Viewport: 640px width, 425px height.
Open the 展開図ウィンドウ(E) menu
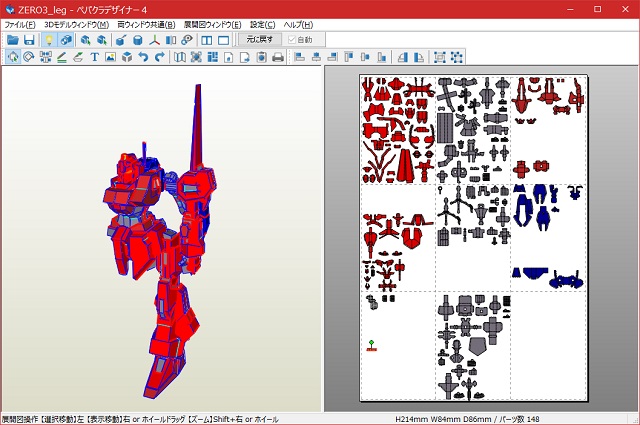click(212, 25)
